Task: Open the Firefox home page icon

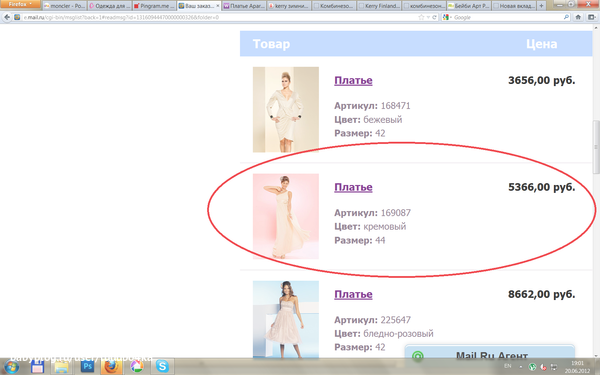Action: pyautogui.click(x=578, y=17)
